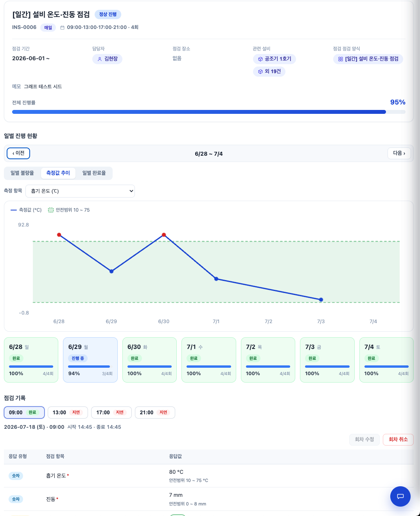The image size is (420, 516).
Task: Click the 회차 수정 button
Action: point(364,440)
